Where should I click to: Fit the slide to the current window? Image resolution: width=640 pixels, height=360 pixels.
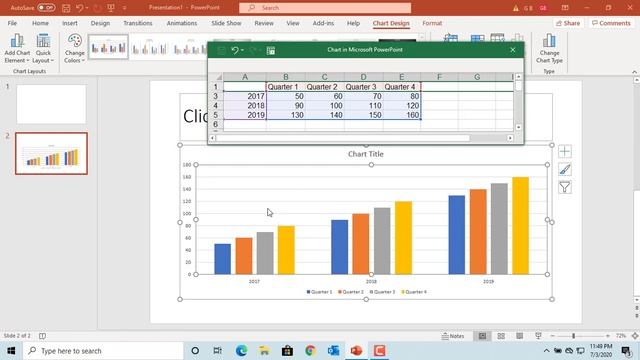point(635,336)
